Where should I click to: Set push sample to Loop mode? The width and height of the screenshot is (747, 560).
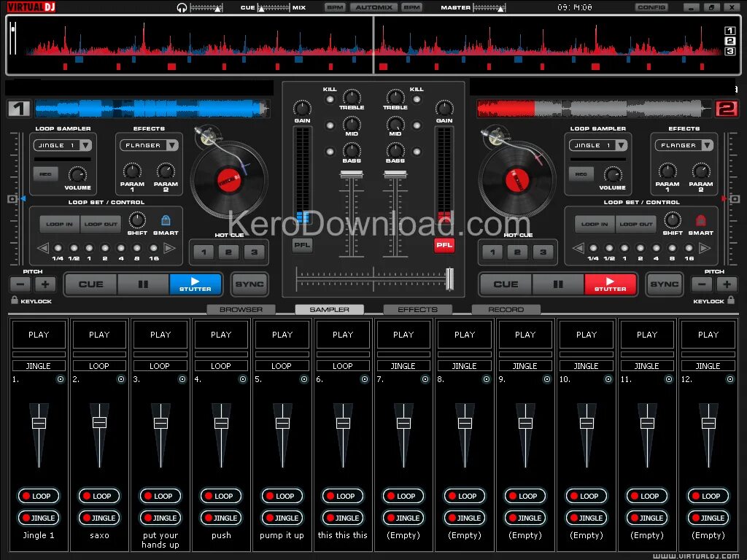[221, 496]
